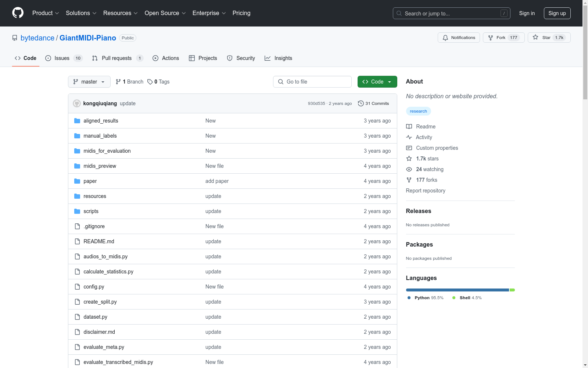Open the Actions tab

166,58
